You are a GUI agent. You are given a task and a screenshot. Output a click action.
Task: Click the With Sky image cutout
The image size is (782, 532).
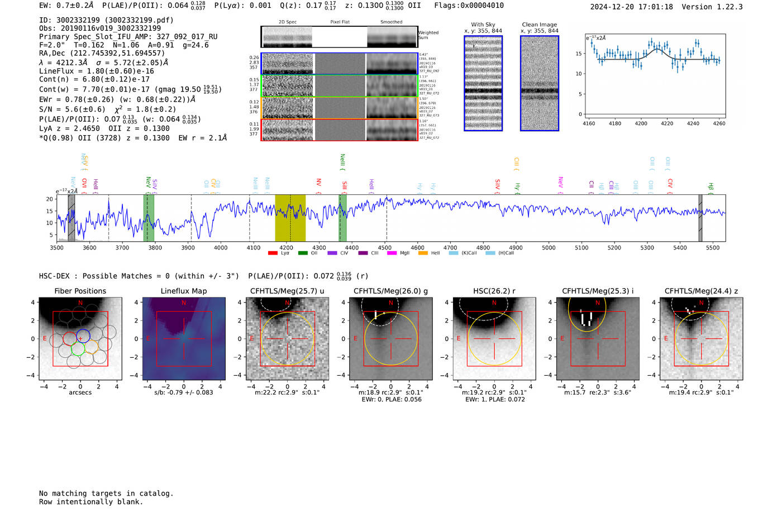tap(483, 83)
